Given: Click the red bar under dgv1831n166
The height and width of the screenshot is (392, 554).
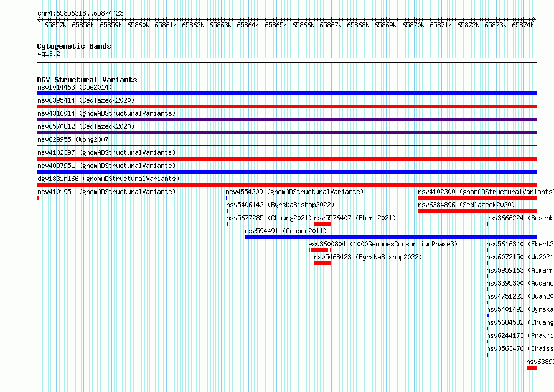Looking at the screenshot, I should coord(286,185).
